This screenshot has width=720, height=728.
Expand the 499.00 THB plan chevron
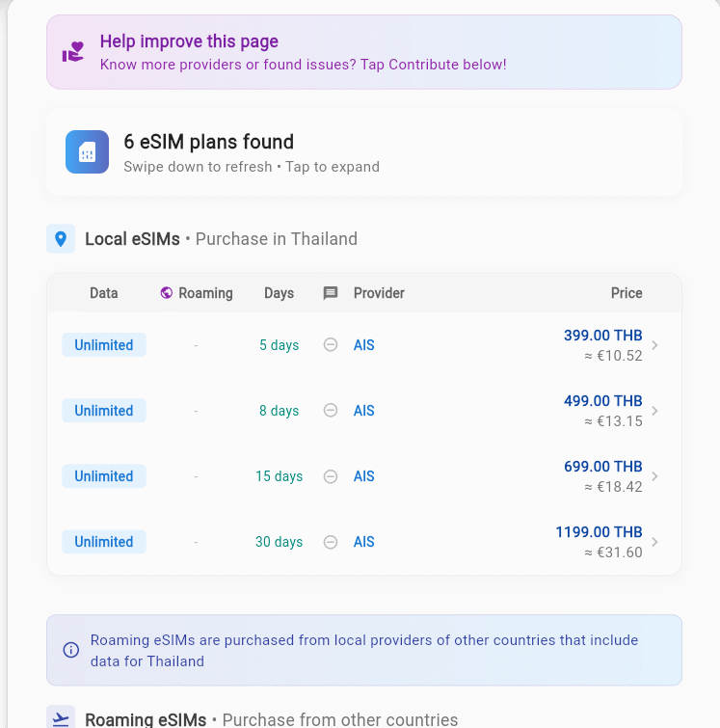655,411
